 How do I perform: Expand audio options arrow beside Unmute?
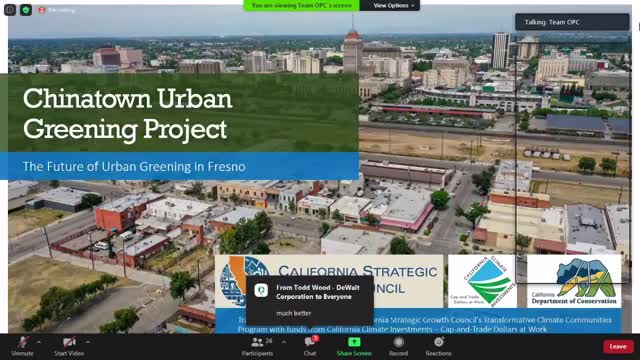coord(39,342)
